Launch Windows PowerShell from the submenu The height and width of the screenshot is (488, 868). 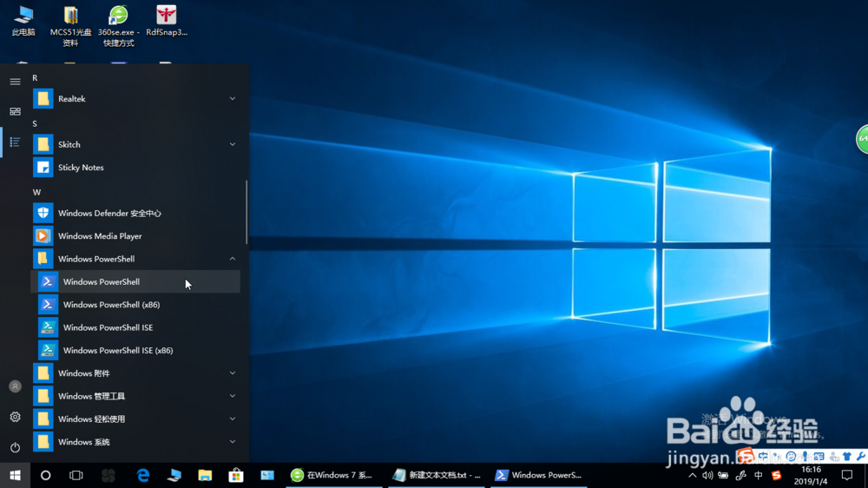(x=136, y=281)
